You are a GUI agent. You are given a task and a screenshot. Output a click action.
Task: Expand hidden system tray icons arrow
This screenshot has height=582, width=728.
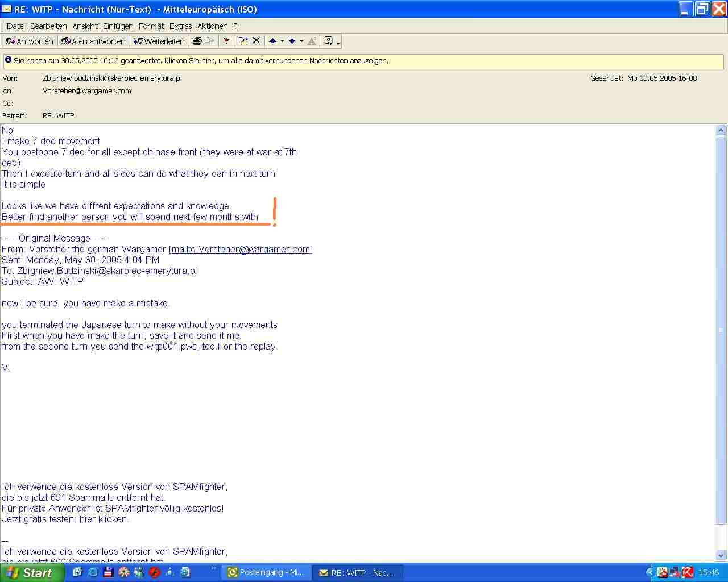651,573
